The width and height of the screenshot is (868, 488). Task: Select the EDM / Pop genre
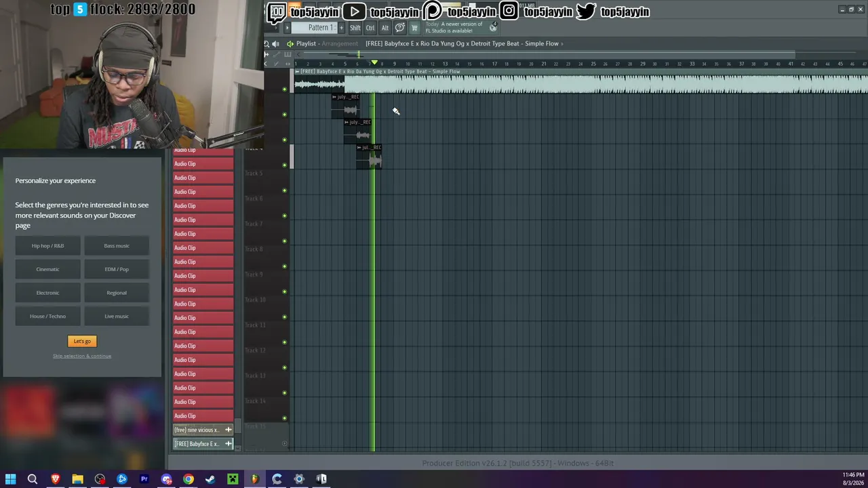pyautogui.click(x=117, y=269)
